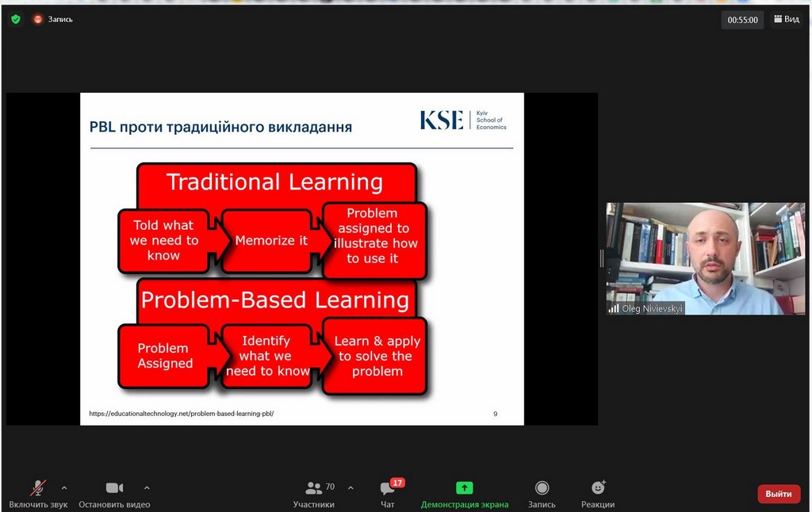This screenshot has width=812, height=512.
Task: Leave the meeting with Выйти button
Action: click(778, 494)
